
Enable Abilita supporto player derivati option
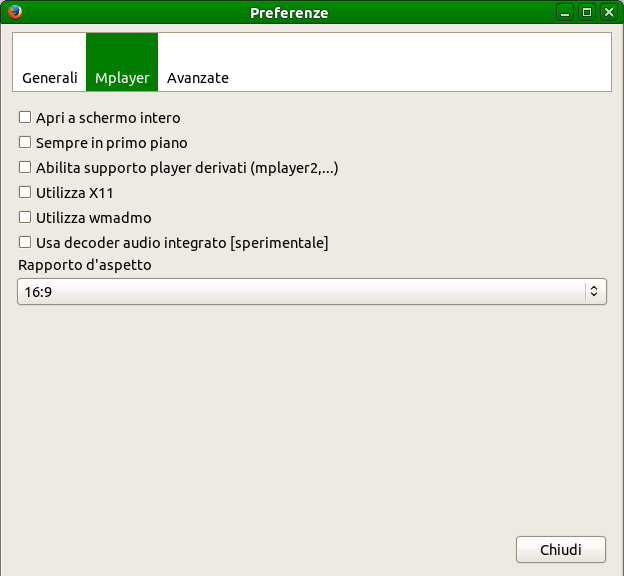(25, 167)
